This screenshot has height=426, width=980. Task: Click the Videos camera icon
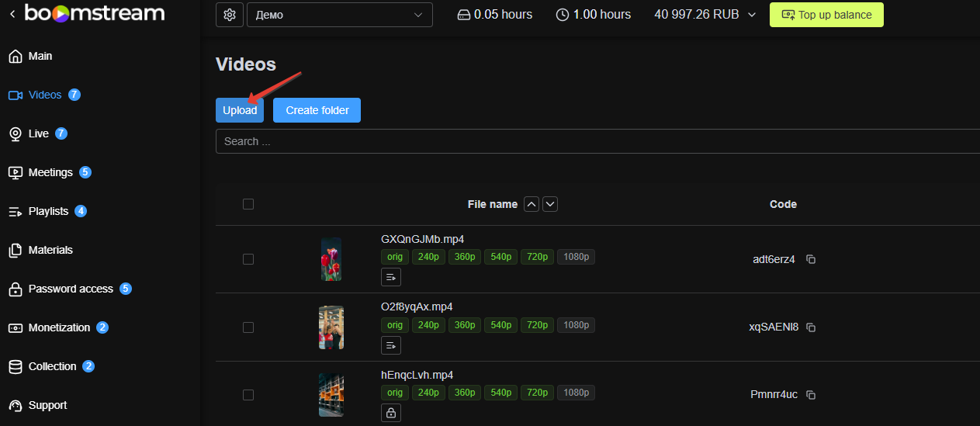(x=15, y=95)
